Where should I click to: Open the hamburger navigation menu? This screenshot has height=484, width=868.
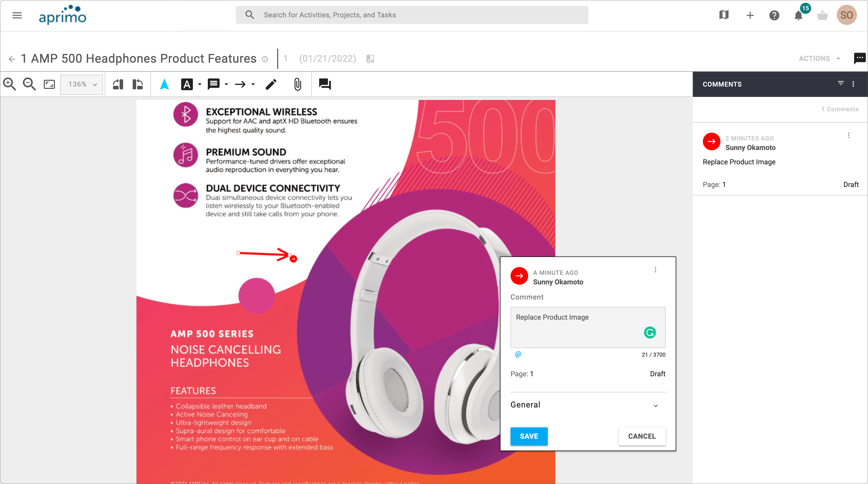17,15
